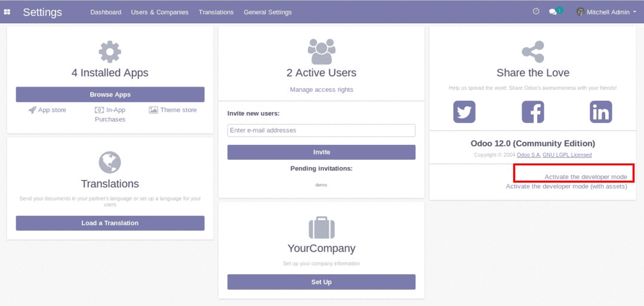
Task: Open the Manage access rights link
Action: coord(322,89)
